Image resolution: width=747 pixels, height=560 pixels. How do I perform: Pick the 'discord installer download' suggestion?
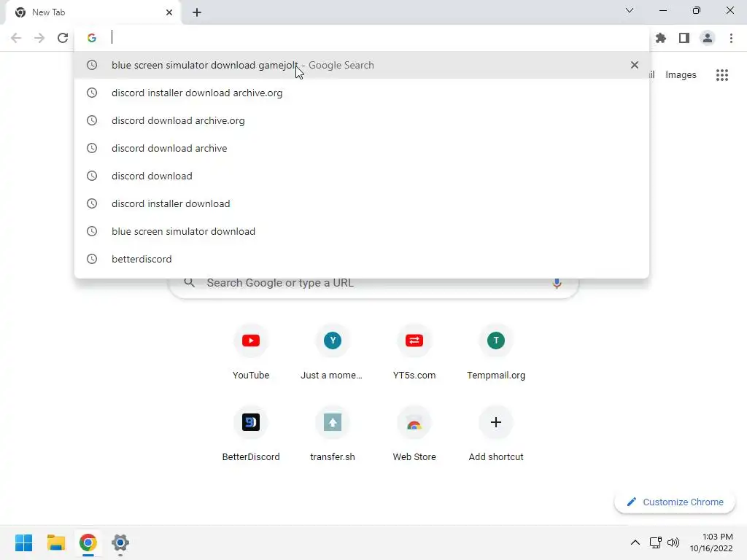pyautogui.click(x=362, y=203)
